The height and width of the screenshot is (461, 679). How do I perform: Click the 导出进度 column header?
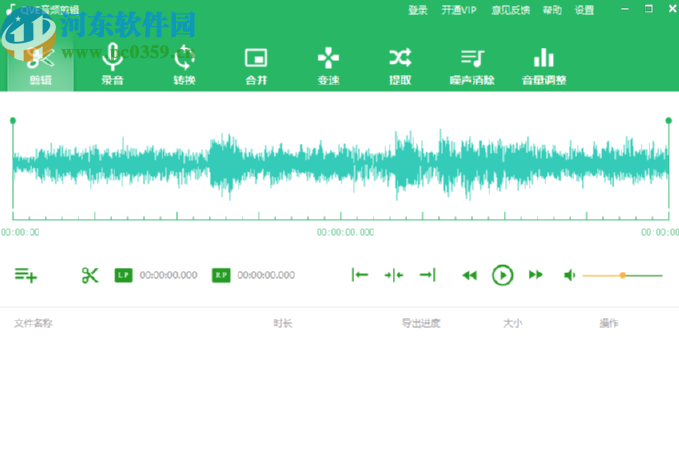point(421,323)
